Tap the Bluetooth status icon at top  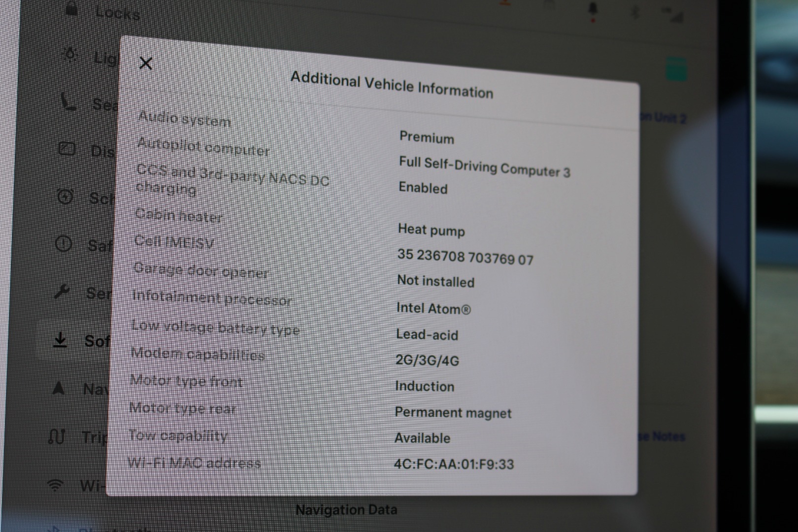[635, 12]
